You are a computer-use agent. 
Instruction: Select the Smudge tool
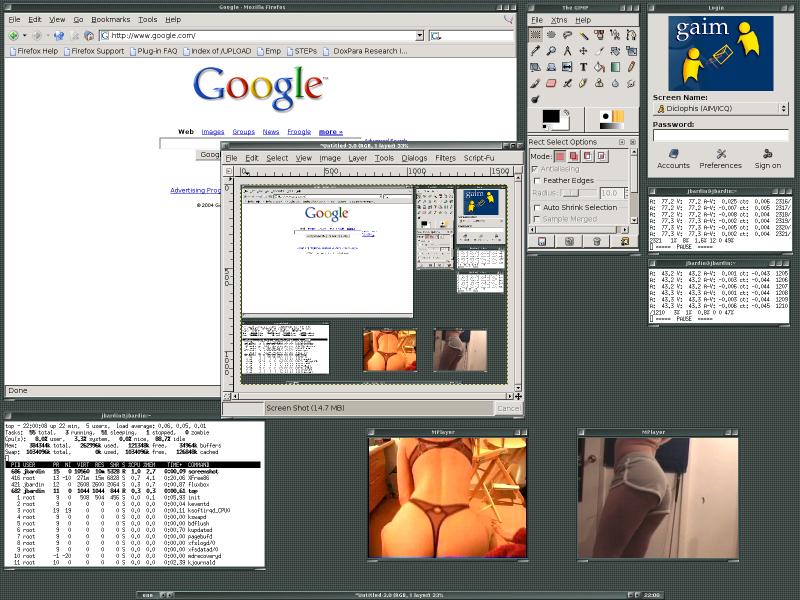[631, 83]
